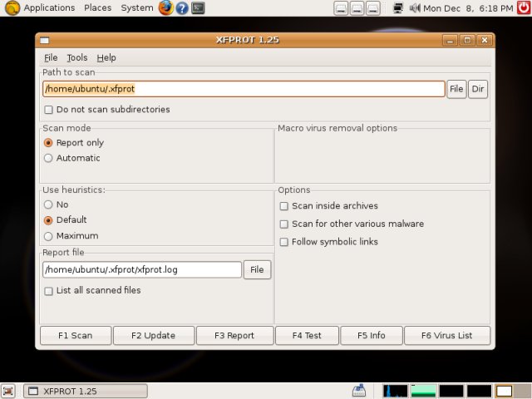Viewport: 532px width, 399px height.
Task: Click the Report file path field
Action: pyautogui.click(x=142, y=269)
